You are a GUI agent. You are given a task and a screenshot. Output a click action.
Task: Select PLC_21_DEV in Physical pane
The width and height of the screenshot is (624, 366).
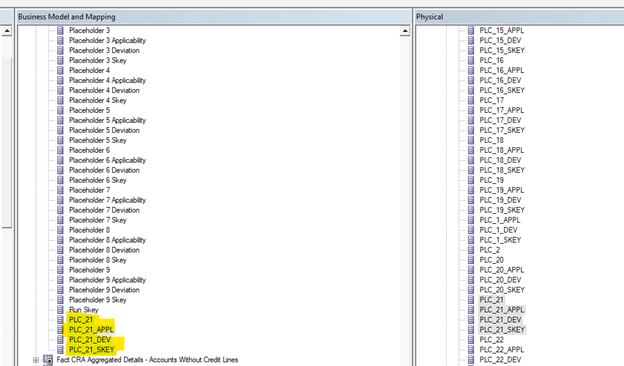click(500, 319)
